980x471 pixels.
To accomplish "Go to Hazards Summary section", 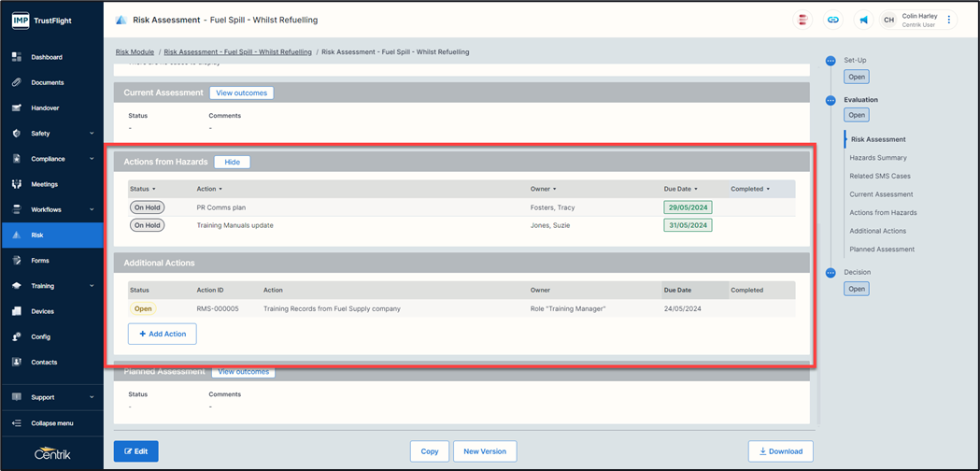I will coord(877,158).
